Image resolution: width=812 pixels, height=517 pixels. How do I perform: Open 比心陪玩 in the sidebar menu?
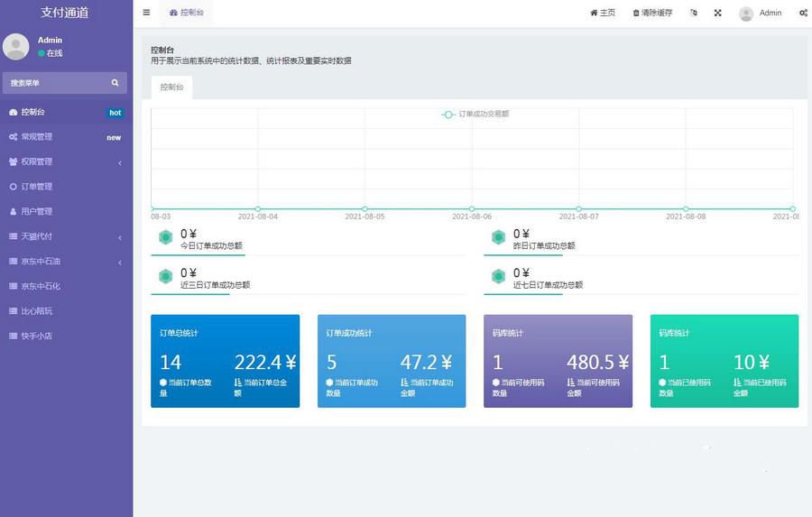pos(66,310)
